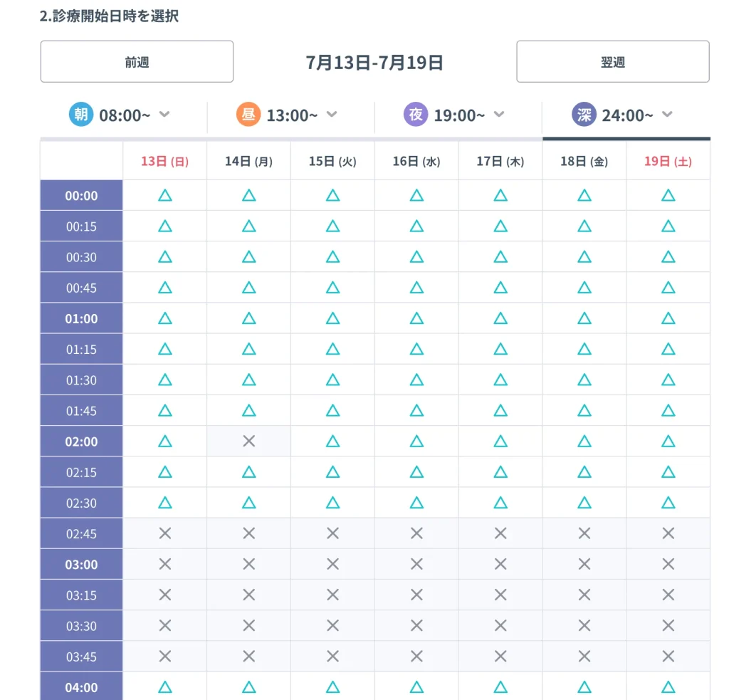Select the 04:00 slot on 19日 (土)

point(668,687)
